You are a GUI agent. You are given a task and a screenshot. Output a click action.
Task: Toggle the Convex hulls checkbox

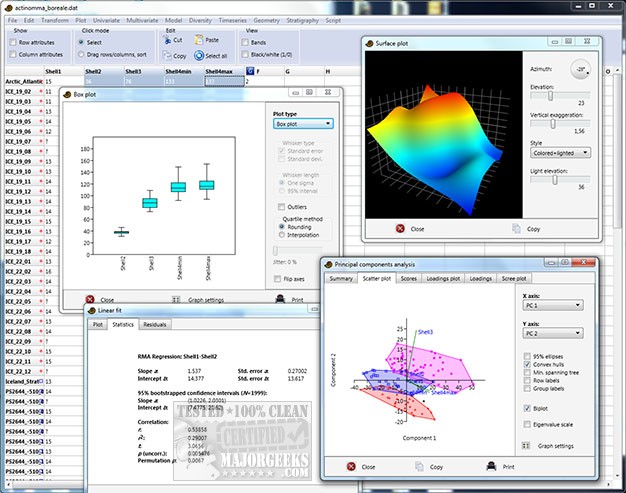(x=527, y=364)
